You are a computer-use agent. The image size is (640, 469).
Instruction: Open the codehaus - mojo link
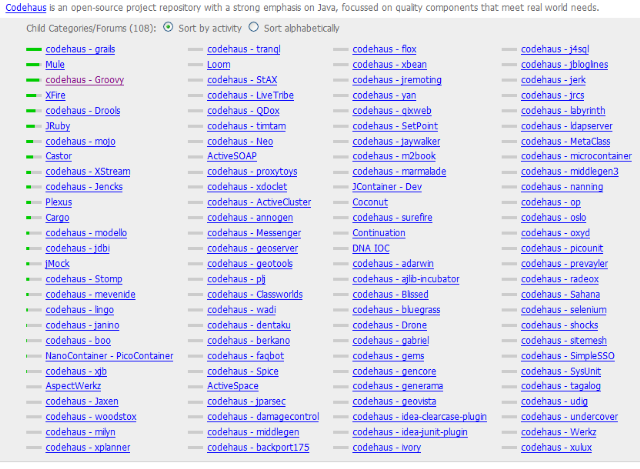click(x=80, y=142)
